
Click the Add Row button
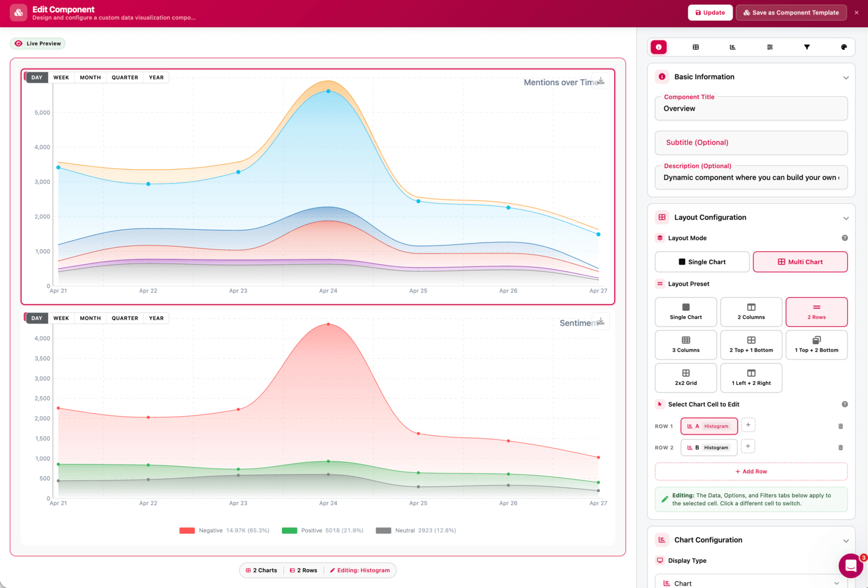click(751, 471)
